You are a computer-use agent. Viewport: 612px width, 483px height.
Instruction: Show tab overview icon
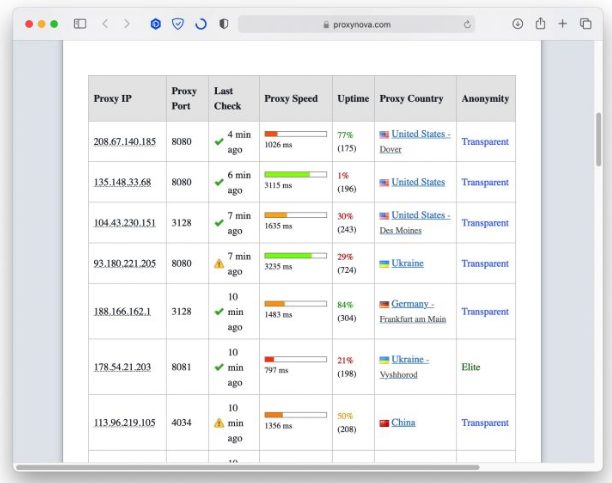click(x=585, y=24)
